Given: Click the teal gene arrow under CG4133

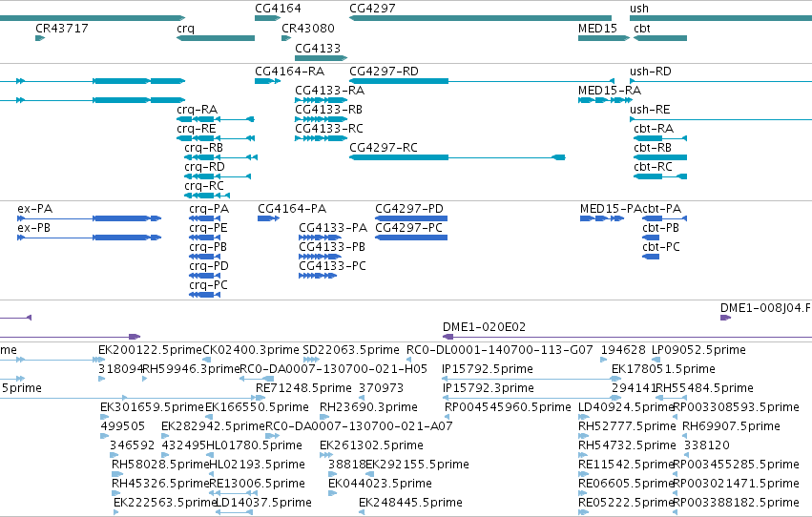Looking at the screenshot, I should click(x=321, y=58).
